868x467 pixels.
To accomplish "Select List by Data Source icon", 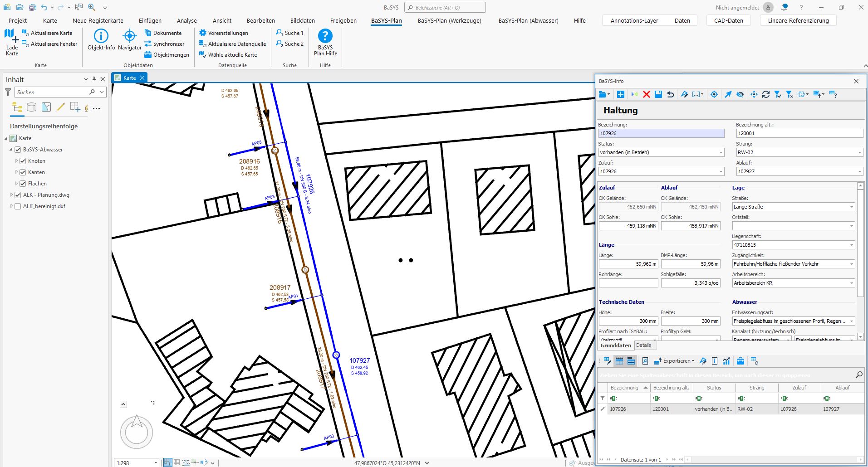I will point(31,107).
